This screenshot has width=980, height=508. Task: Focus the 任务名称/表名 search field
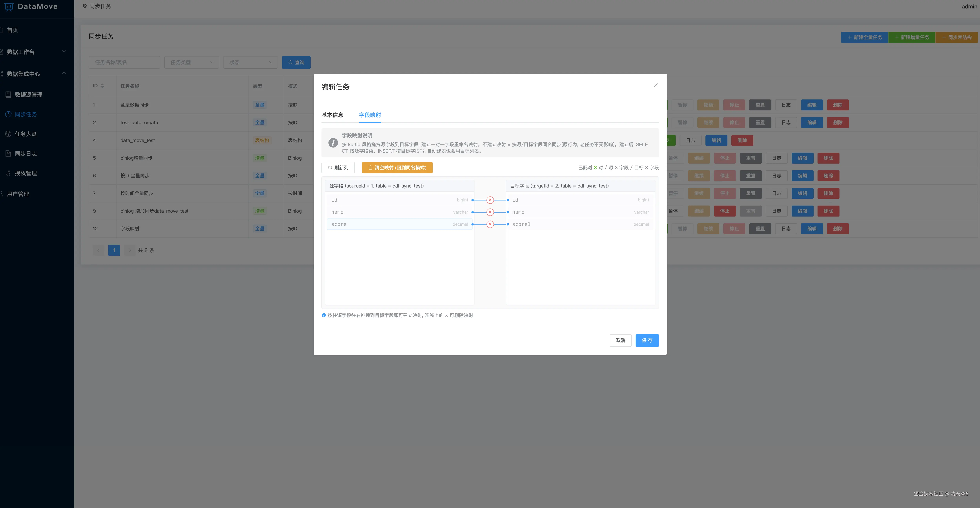pos(124,62)
